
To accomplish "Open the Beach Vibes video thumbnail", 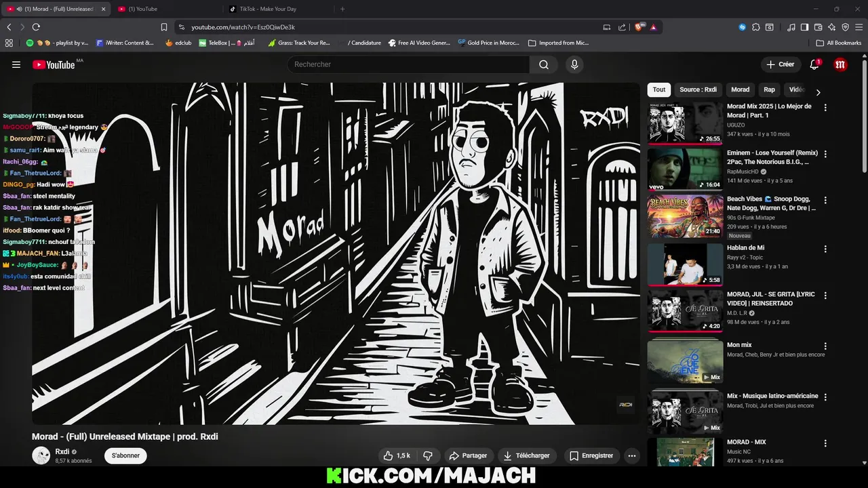I will 685,216.
